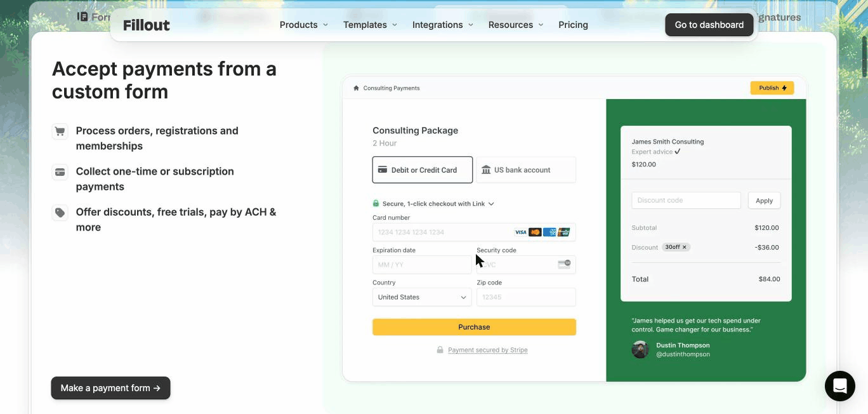Click the American Express icon
Screen dimensions: 868x414
coord(549,232)
